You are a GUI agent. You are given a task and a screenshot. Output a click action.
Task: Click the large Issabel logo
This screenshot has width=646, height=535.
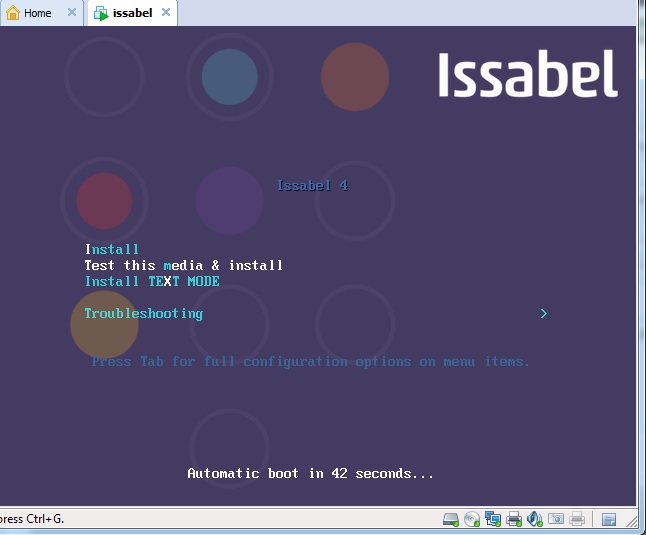click(528, 74)
